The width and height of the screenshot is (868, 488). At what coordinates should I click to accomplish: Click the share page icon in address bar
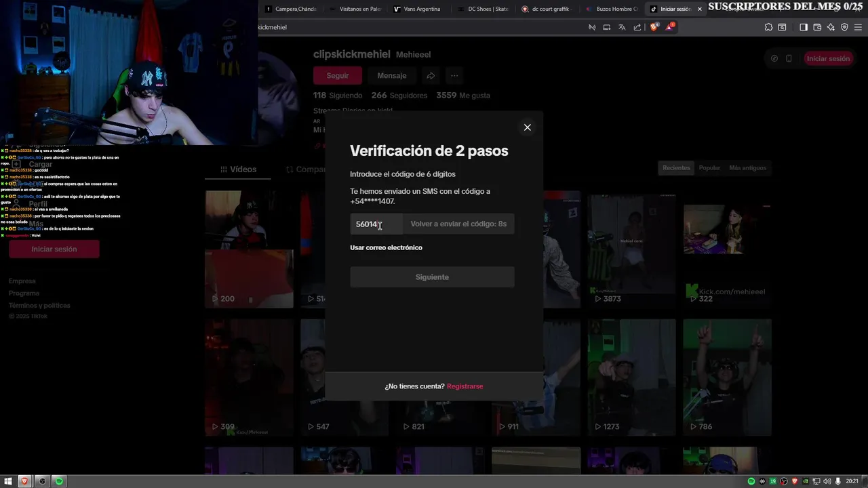click(637, 27)
